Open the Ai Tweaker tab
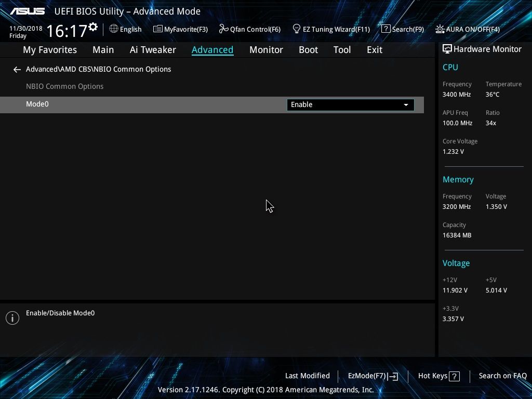Image resolution: width=532 pixels, height=399 pixels. [153, 50]
